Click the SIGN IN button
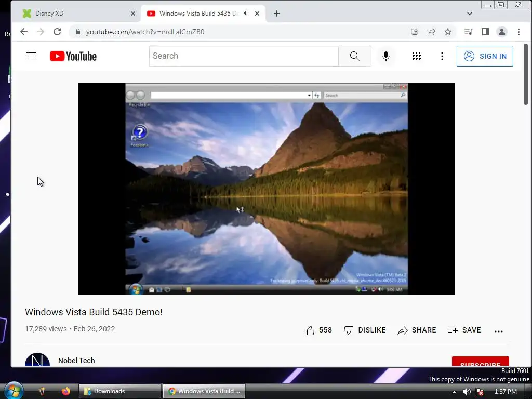This screenshot has height=399, width=532. point(485,56)
